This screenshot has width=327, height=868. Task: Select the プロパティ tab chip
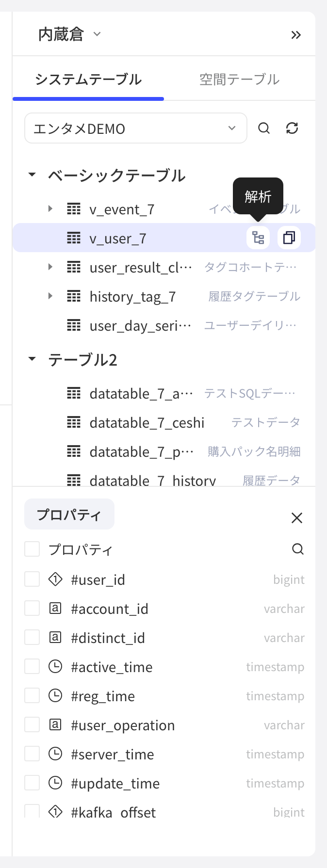pos(69,514)
